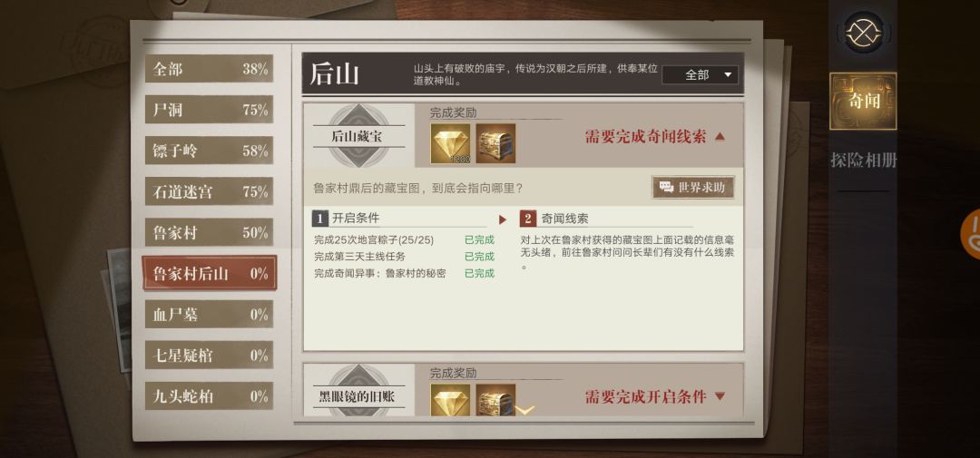Select the 全部 38% progress category

[x=209, y=69]
